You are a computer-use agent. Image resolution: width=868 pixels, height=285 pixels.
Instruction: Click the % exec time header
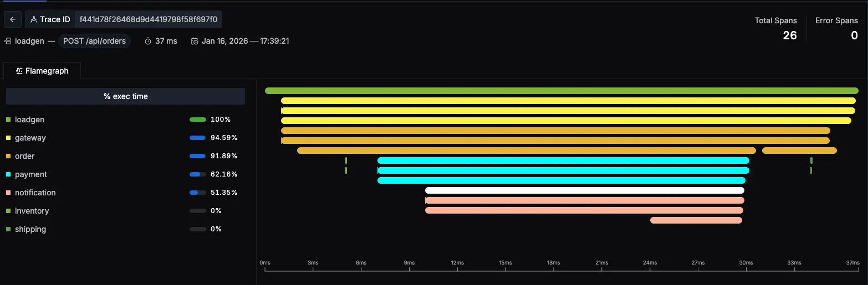click(x=125, y=96)
